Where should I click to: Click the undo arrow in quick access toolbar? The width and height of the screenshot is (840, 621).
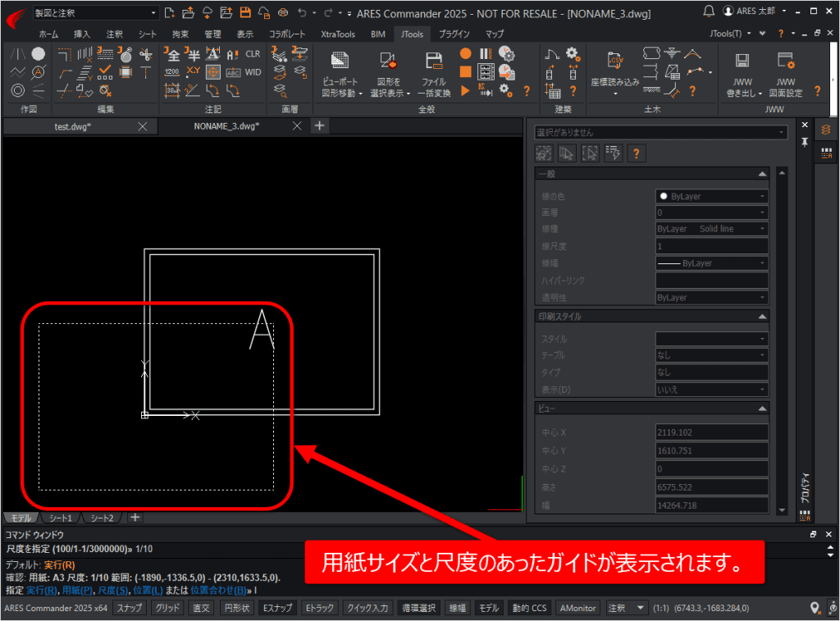pos(302,12)
